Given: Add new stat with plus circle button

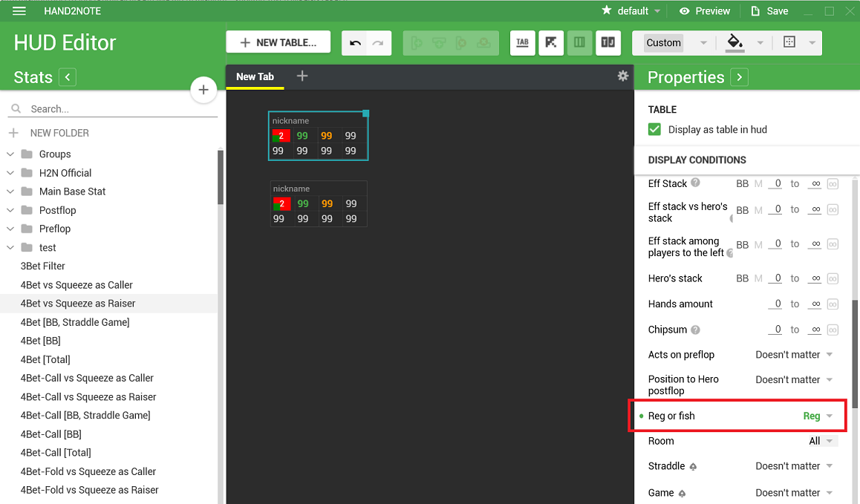Looking at the screenshot, I should coord(203,90).
